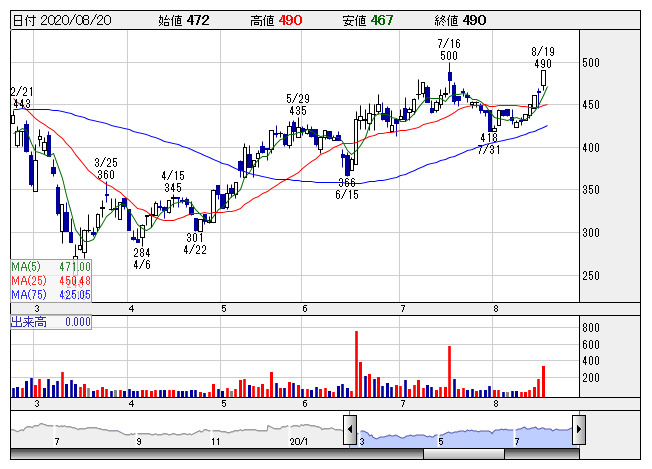Click the 8/19 490 latest high label
Screen dimensions: 652x469
(x=543, y=57)
